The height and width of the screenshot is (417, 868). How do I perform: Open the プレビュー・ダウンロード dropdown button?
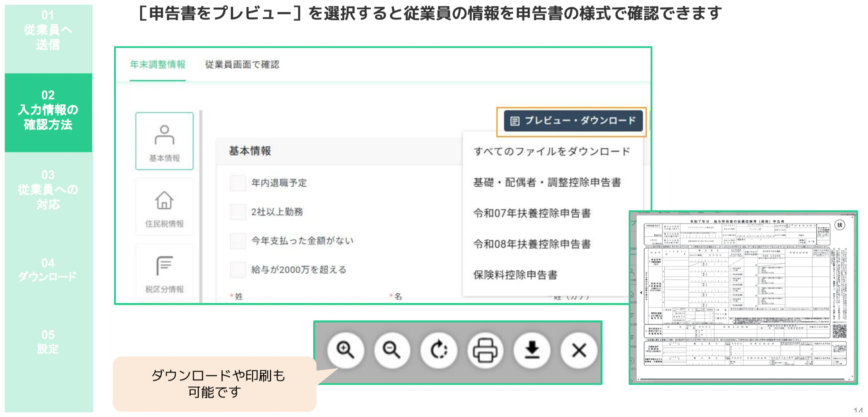click(x=573, y=121)
